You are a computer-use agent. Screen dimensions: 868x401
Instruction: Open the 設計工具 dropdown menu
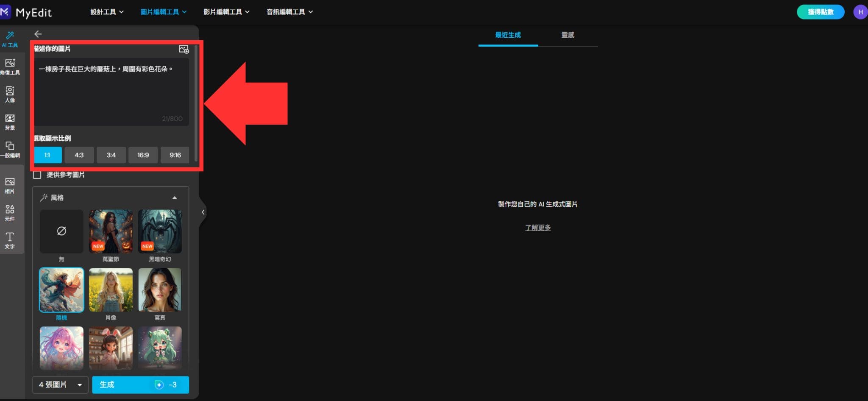[x=107, y=12]
